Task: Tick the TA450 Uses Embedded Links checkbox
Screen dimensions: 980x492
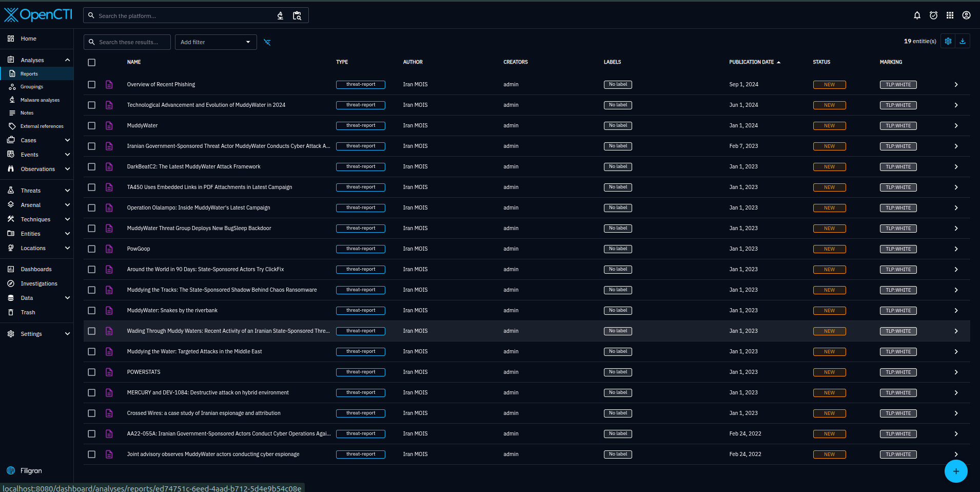Action: coord(92,187)
